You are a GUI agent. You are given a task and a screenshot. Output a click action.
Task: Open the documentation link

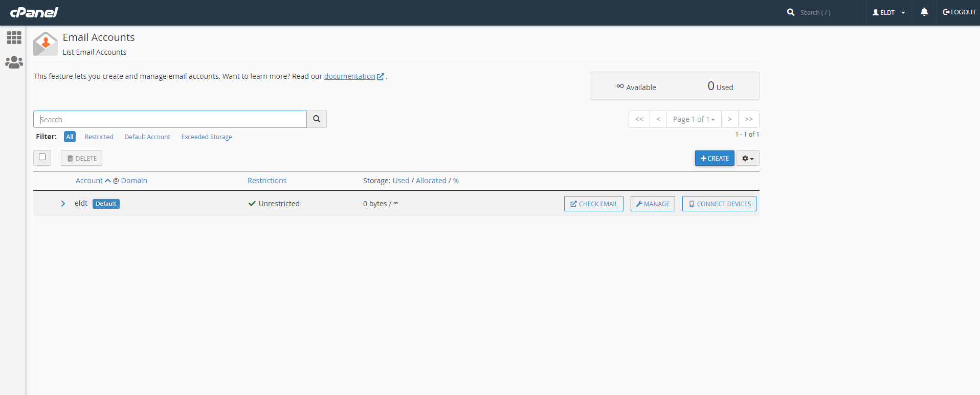point(350,76)
